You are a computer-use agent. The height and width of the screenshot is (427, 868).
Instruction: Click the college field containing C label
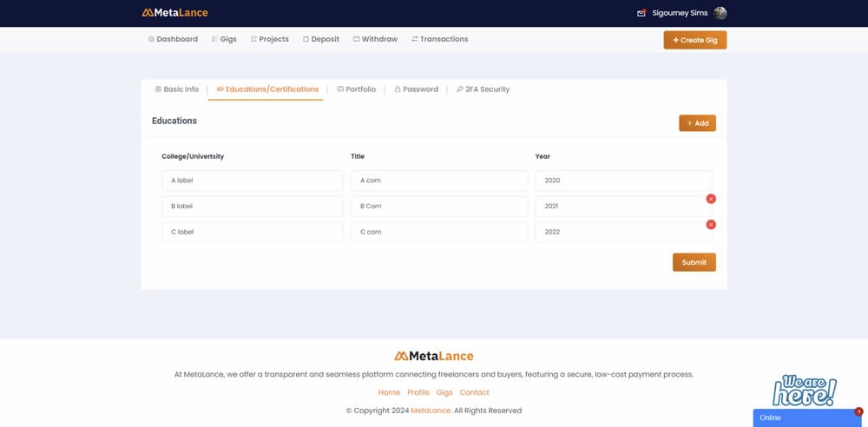253,232
